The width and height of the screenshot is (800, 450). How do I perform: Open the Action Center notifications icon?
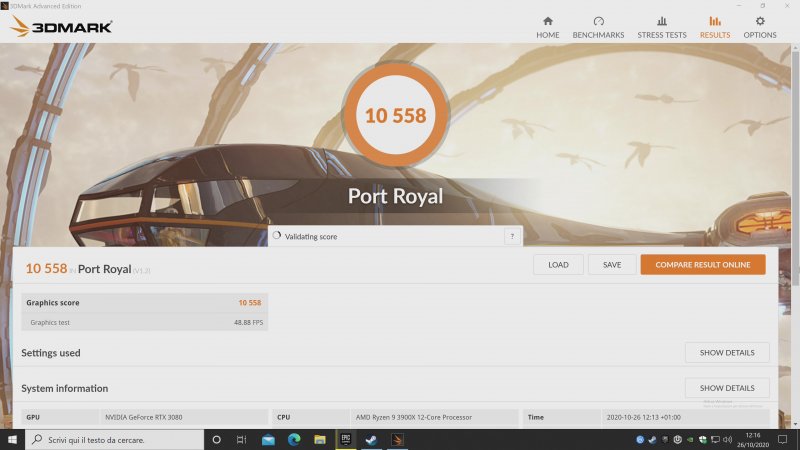(x=782, y=439)
